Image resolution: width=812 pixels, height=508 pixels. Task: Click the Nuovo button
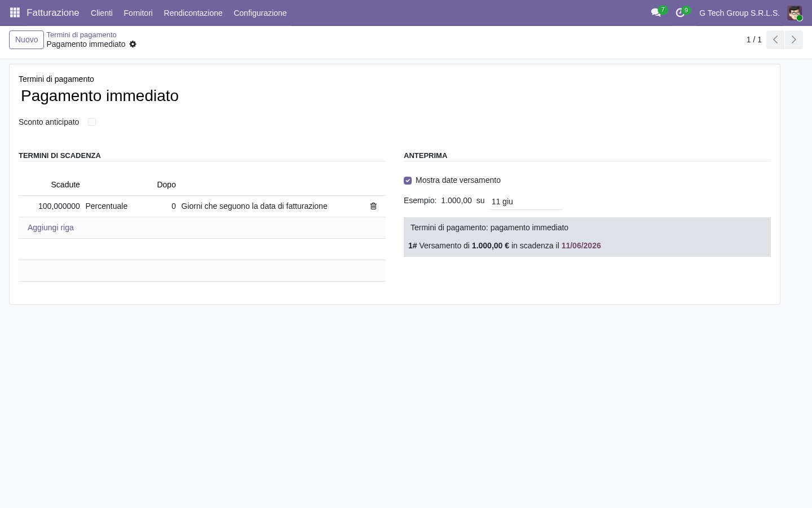coord(27,40)
